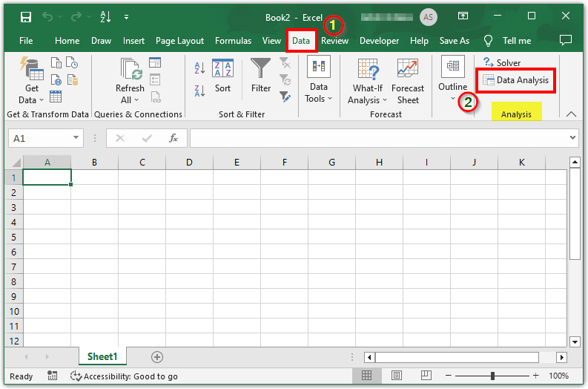Click the From Web import icon
The height and width of the screenshot is (389, 588).
tap(56, 80)
